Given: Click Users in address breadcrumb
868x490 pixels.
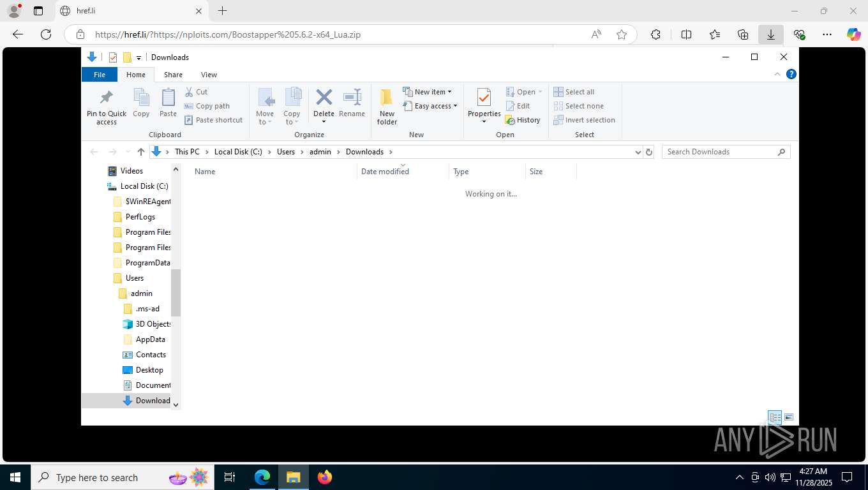Looking at the screenshot, I should [286, 152].
